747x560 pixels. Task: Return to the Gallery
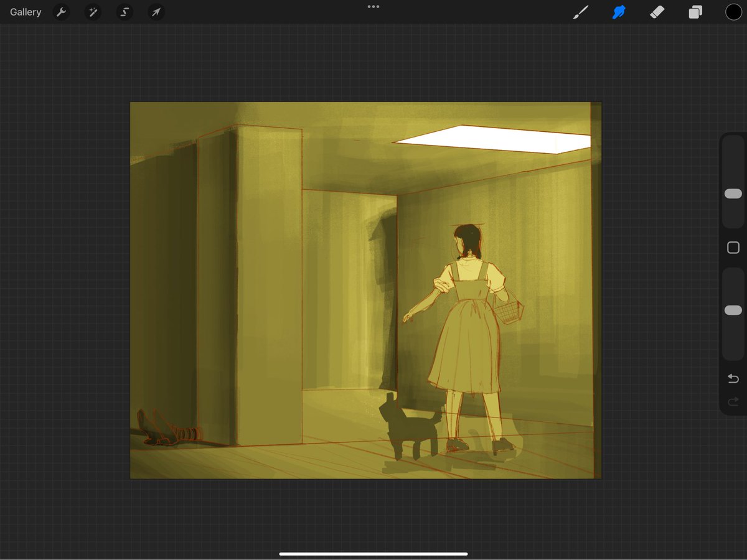[26, 12]
